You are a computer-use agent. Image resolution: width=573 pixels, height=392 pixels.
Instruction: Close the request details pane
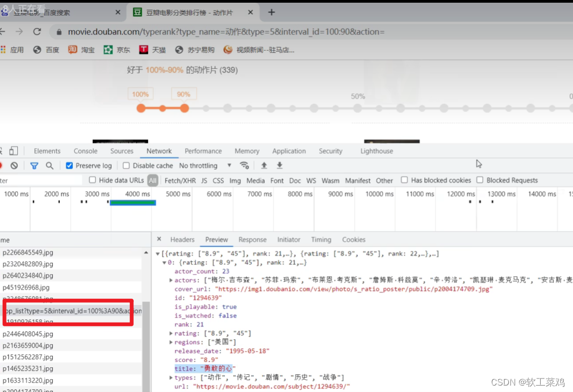159,239
